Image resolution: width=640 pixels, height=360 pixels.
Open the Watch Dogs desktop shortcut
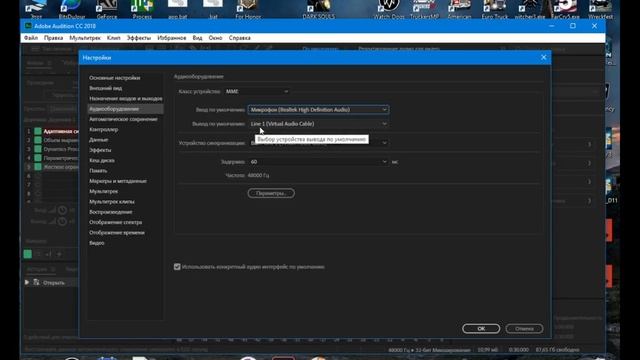click(x=389, y=9)
